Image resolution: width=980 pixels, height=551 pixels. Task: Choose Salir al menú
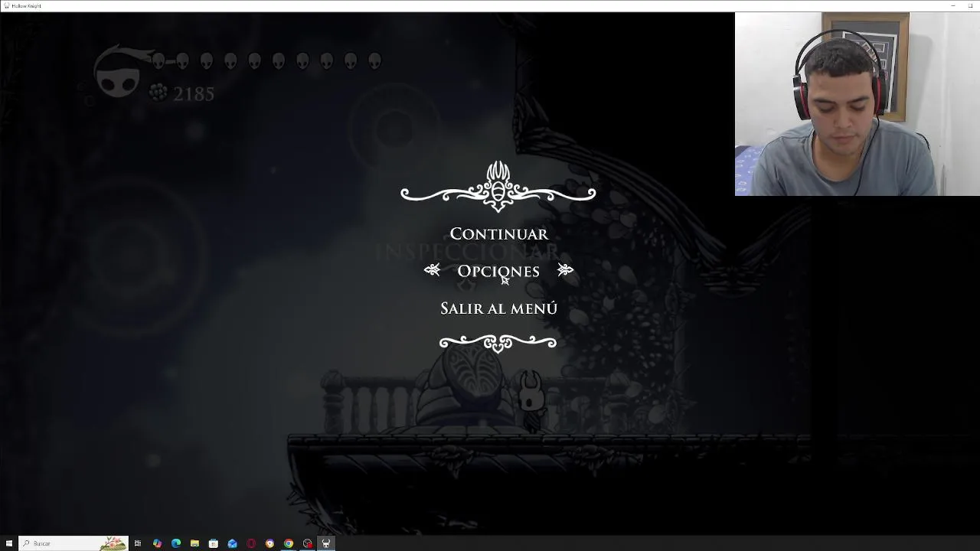pyautogui.click(x=498, y=308)
